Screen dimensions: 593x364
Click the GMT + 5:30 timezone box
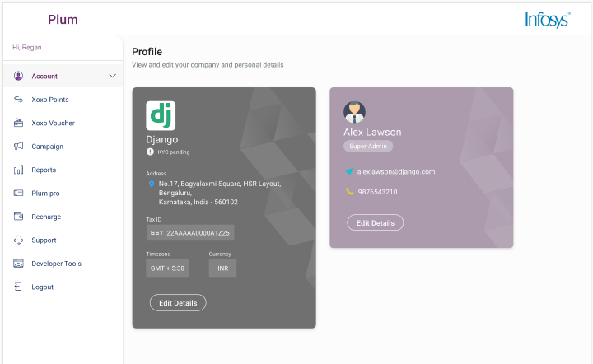pyautogui.click(x=167, y=268)
